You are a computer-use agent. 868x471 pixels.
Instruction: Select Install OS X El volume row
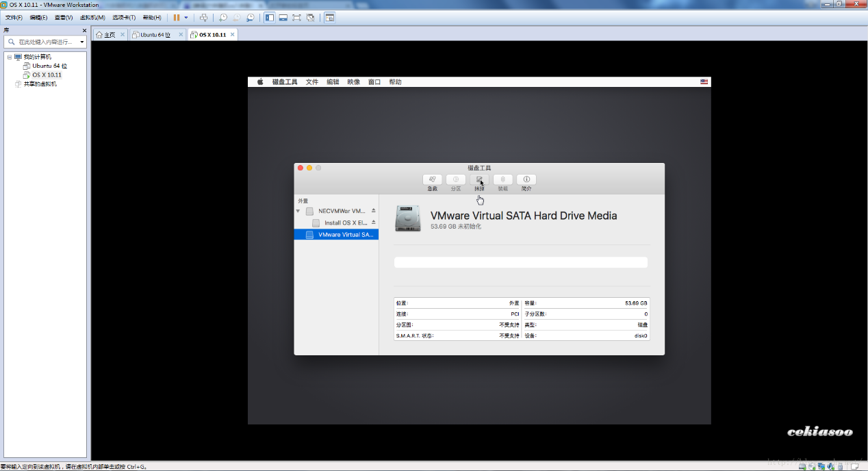[x=336, y=222]
